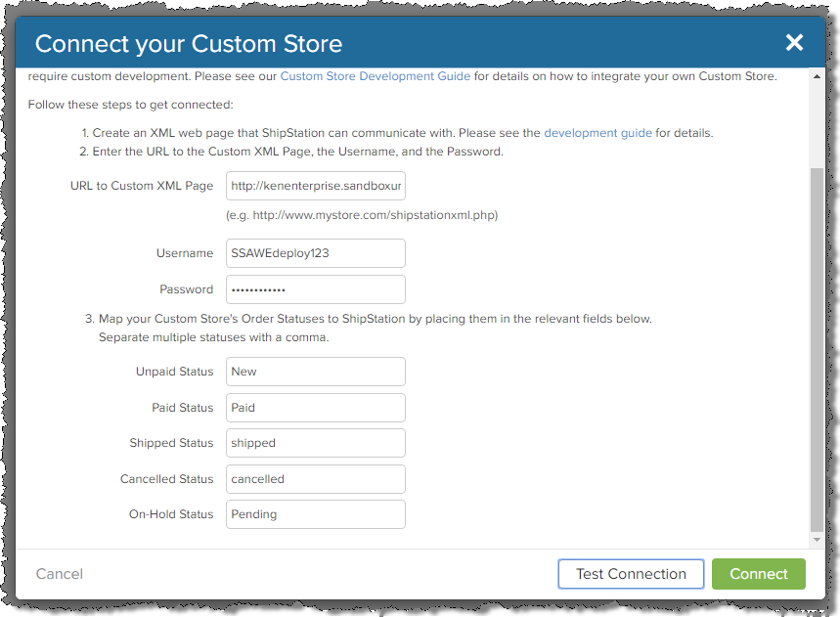
Task: Click the scrollbar down arrow
Action: pyautogui.click(x=817, y=540)
